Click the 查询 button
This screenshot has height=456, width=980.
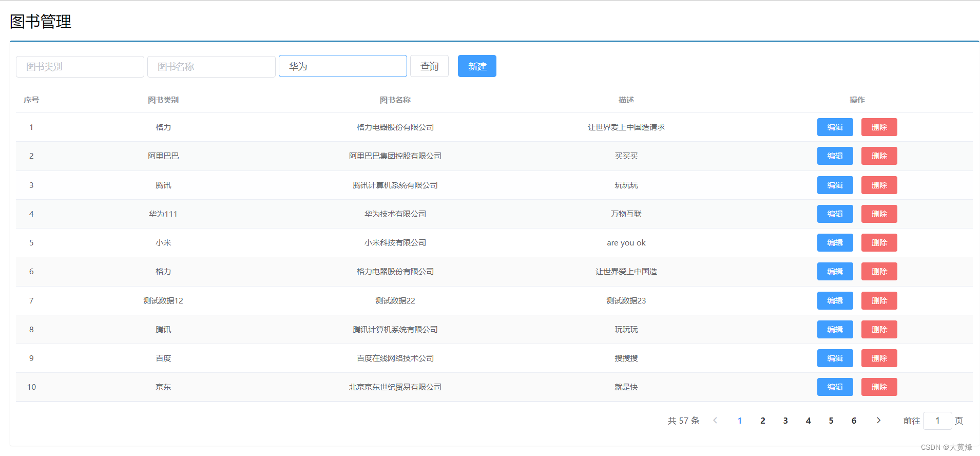429,66
